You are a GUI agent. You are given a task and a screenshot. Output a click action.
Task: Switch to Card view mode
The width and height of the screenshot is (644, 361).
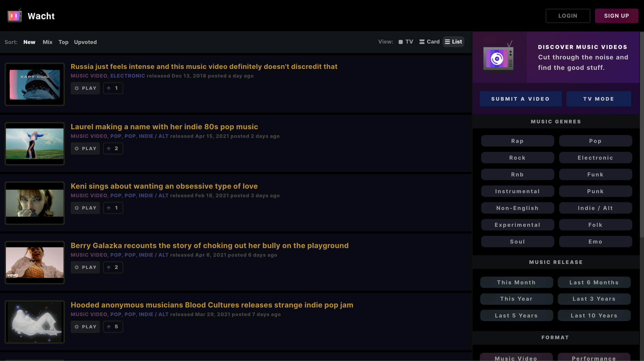coord(429,42)
